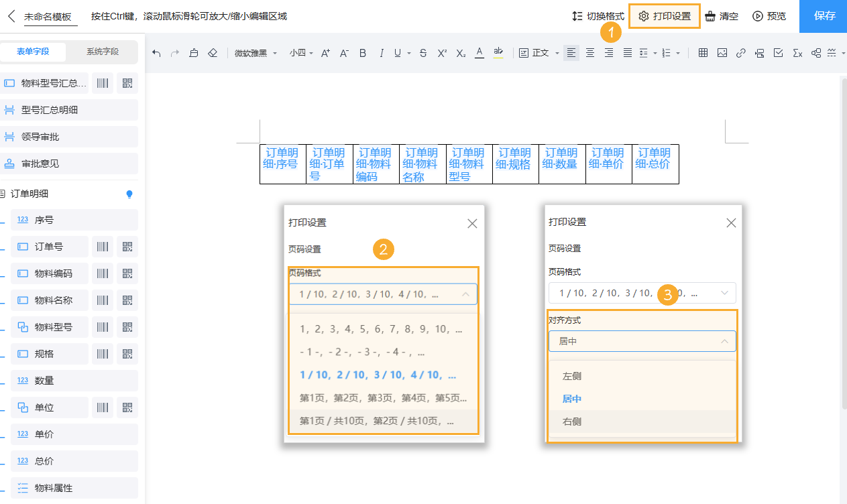Click the yellow highlight color swatch icon

point(498,52)
